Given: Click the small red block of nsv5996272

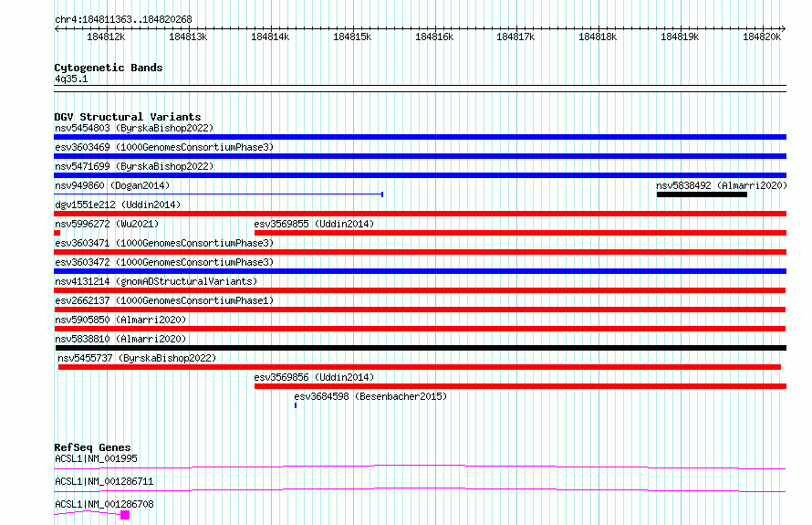Looking at the screenshot, I should coord(57,233).
